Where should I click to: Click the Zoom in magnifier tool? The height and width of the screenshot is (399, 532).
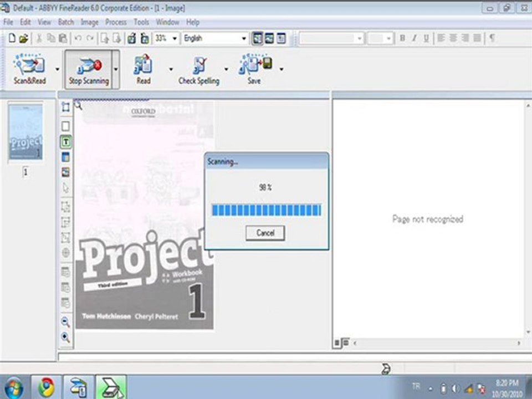pos(65,337)
